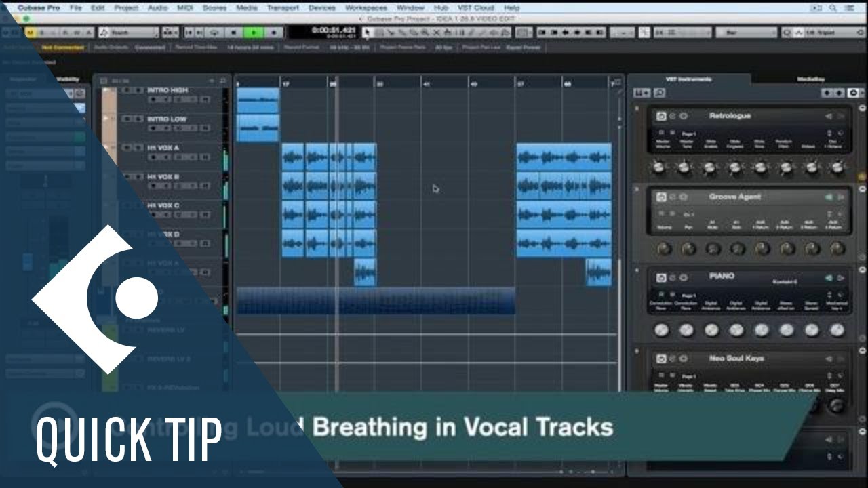Screen dimensions: 868x488
Task: Click the Play button in the transport bar
Action: point(254,32)
